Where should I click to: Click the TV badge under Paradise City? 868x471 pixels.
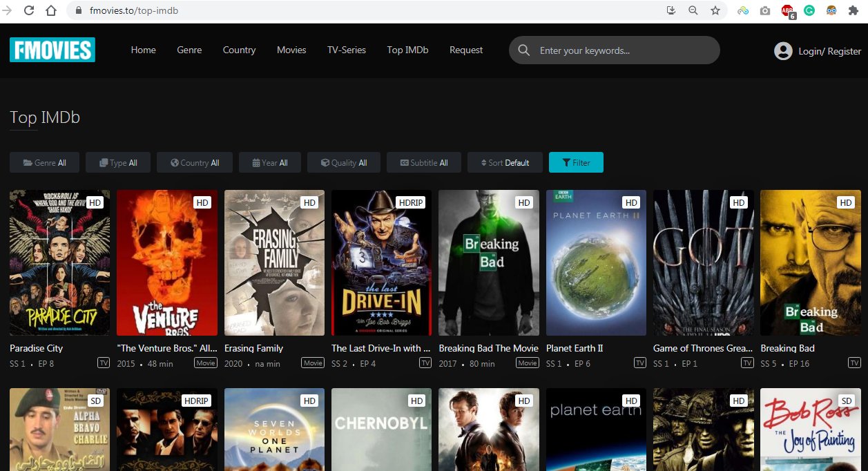click(x=104, y=363)
